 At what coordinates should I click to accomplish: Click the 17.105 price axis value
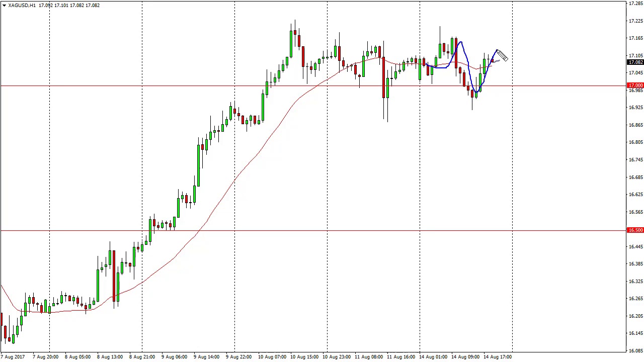635,56
